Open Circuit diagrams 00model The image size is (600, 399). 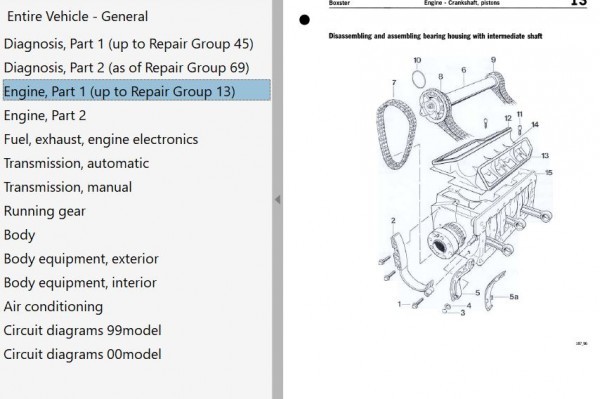82,354
